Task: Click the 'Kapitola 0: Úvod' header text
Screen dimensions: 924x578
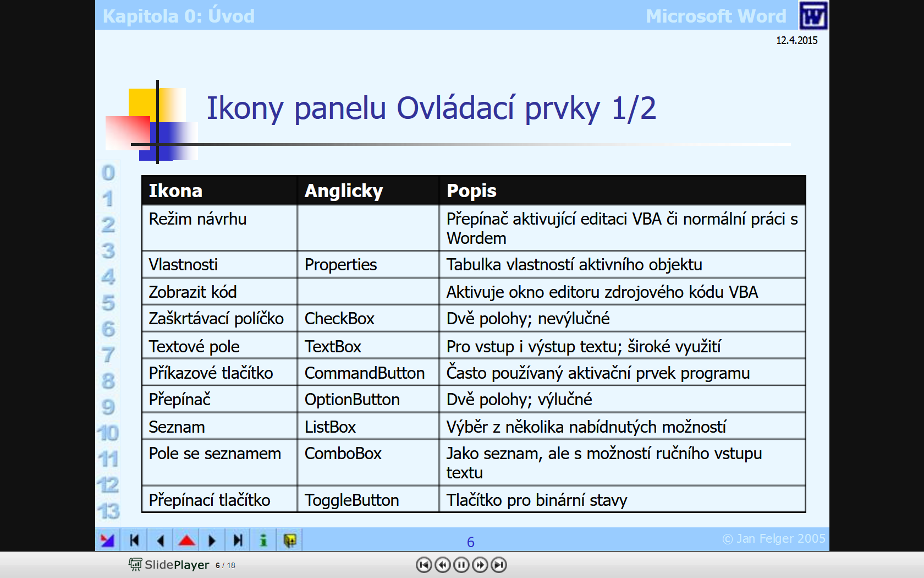Action: coord(179,16)
